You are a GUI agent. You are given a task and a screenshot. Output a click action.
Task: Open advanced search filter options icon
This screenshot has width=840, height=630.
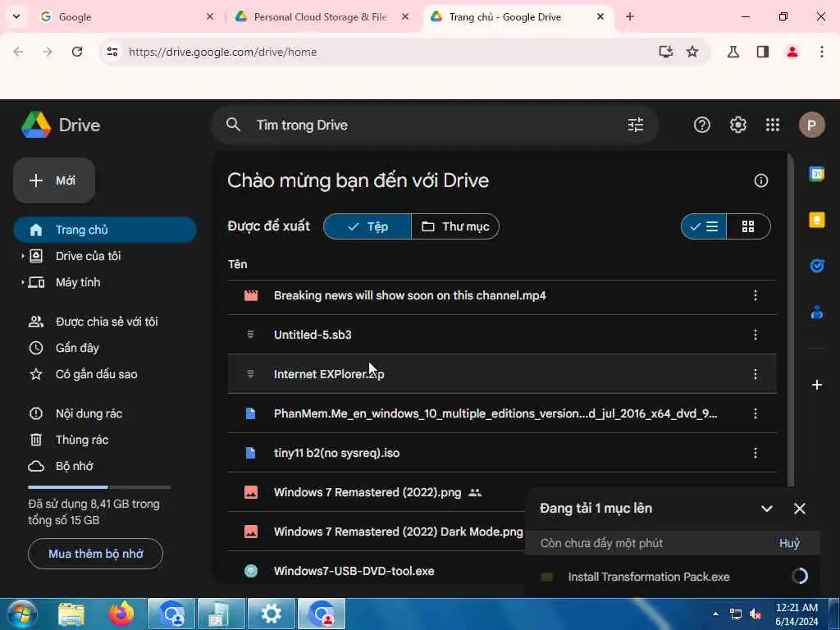tap(636, 125)
